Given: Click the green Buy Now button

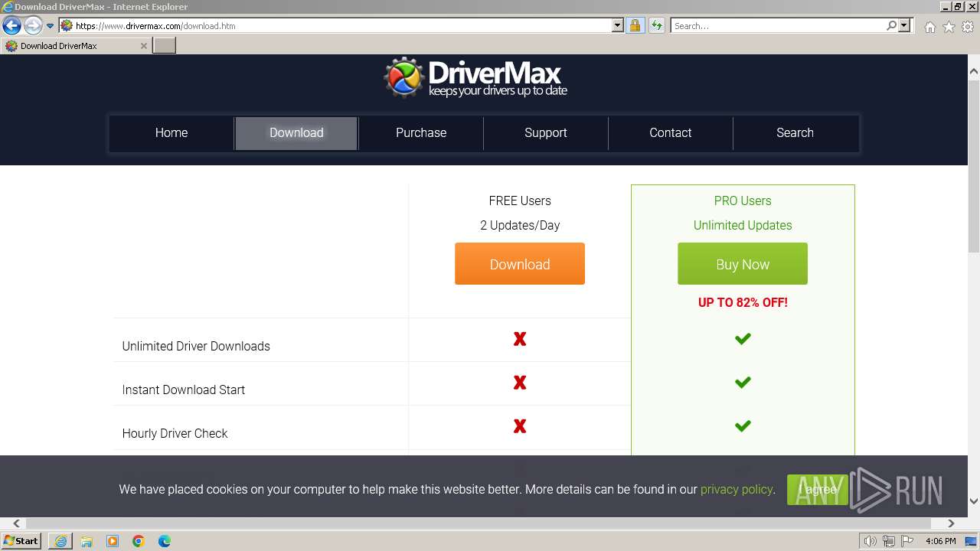Looking at the screenshot, I should pyautogui.click(x=743, y=264).
